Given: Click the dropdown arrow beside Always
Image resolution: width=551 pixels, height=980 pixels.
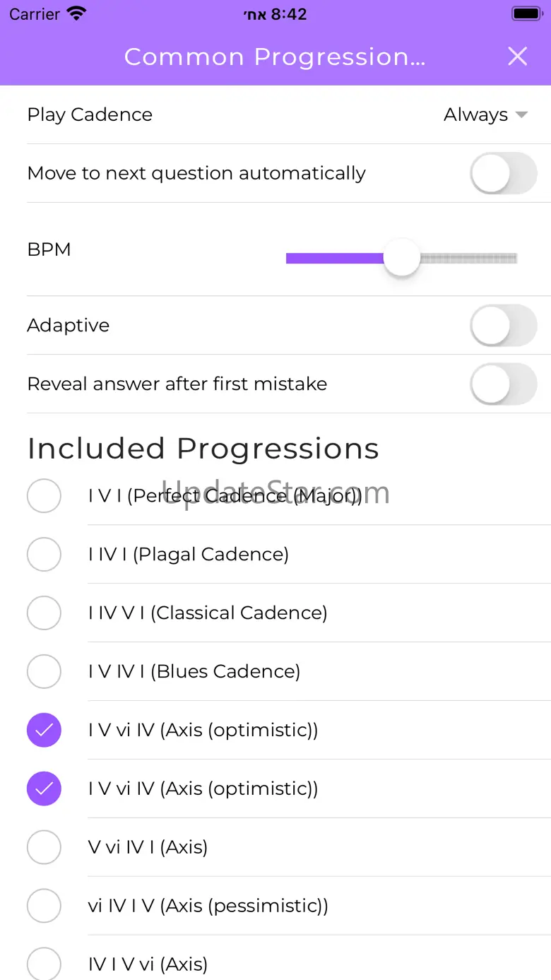Looking at the screenshot, I should click(x=521, y=114).
